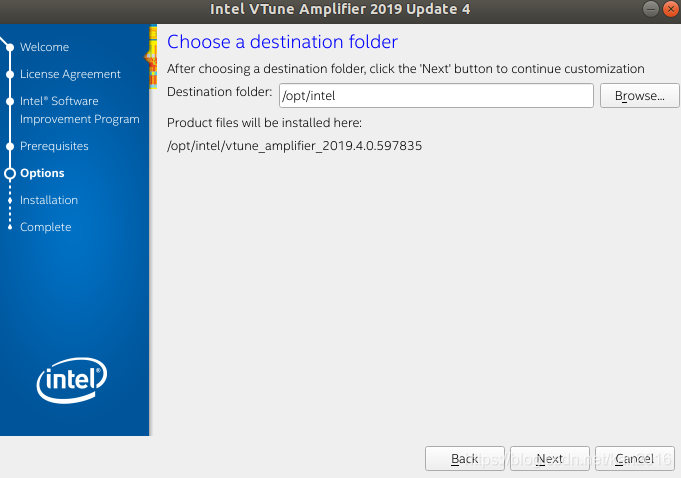Select Intel Software Improvement Program step
This screenshot has height=478, width=681.
pos(79,110)
